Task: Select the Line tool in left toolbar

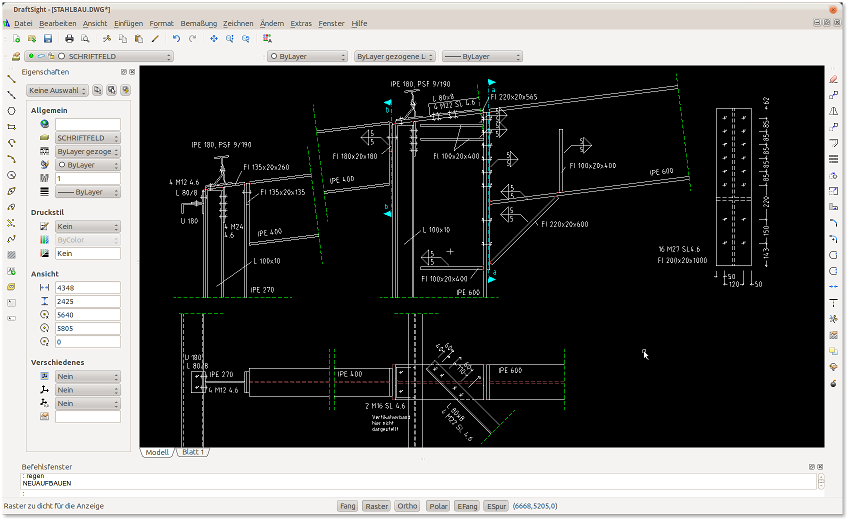Action: coord(11,78)
